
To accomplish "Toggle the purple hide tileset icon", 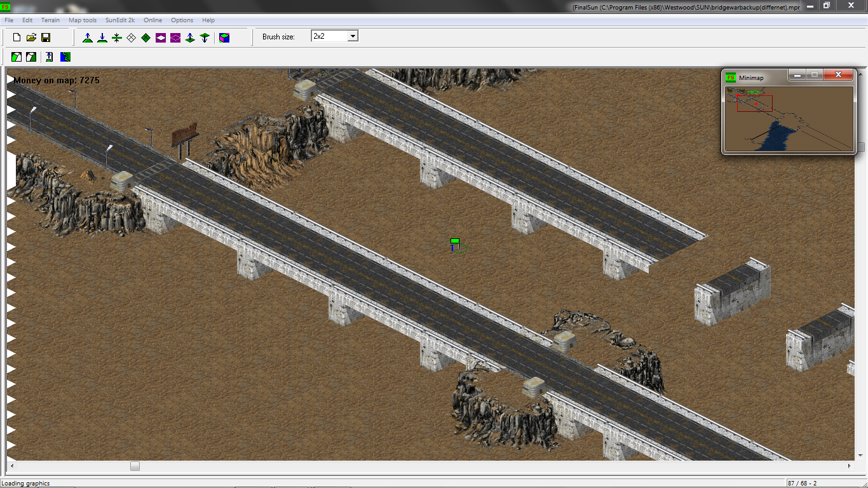I will click(161, 37).
